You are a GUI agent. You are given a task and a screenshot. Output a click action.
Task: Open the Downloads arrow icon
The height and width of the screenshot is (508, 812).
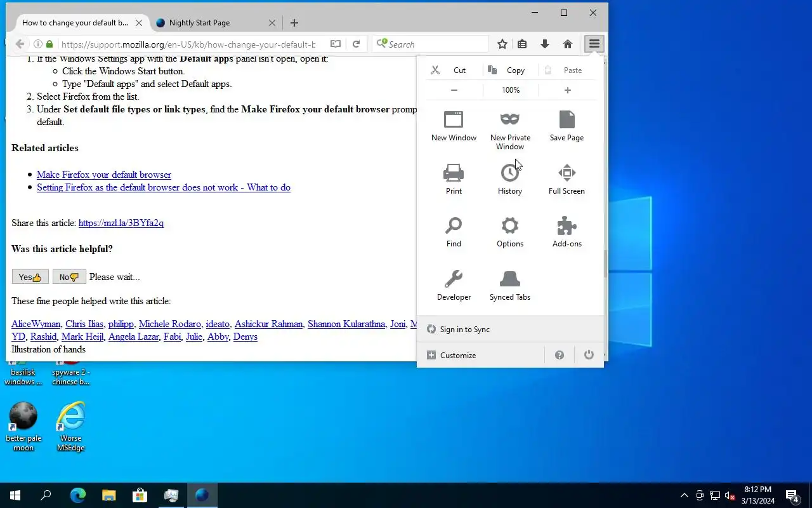545,44
